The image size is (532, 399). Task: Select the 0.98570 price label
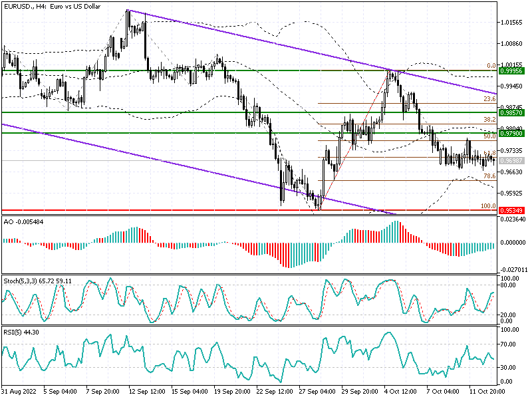point(511,113)
